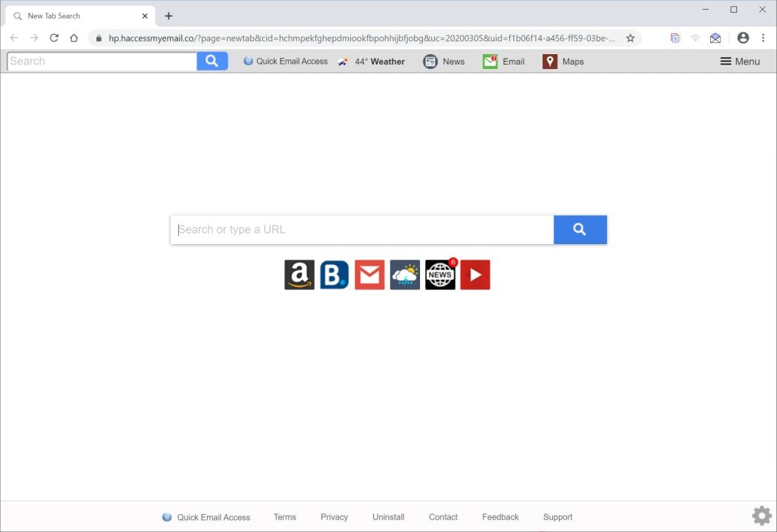
Task: Reload the page
Action: click(x=54, y=38)
